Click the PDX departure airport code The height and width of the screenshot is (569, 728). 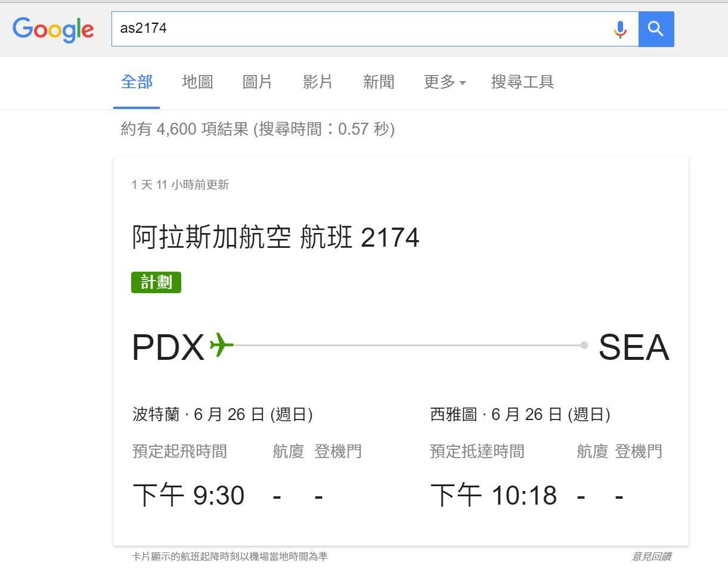coord(168,347)
